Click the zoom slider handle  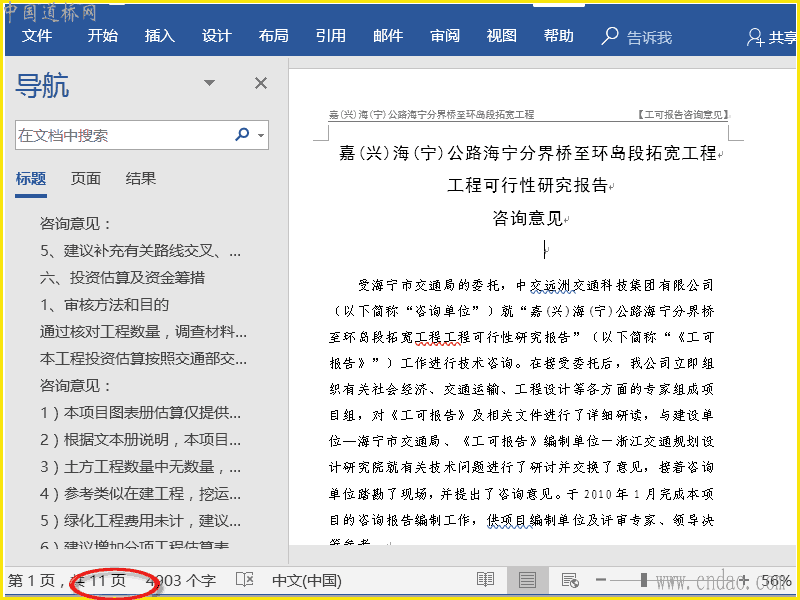pyautogui.click(x=644, y=580)
